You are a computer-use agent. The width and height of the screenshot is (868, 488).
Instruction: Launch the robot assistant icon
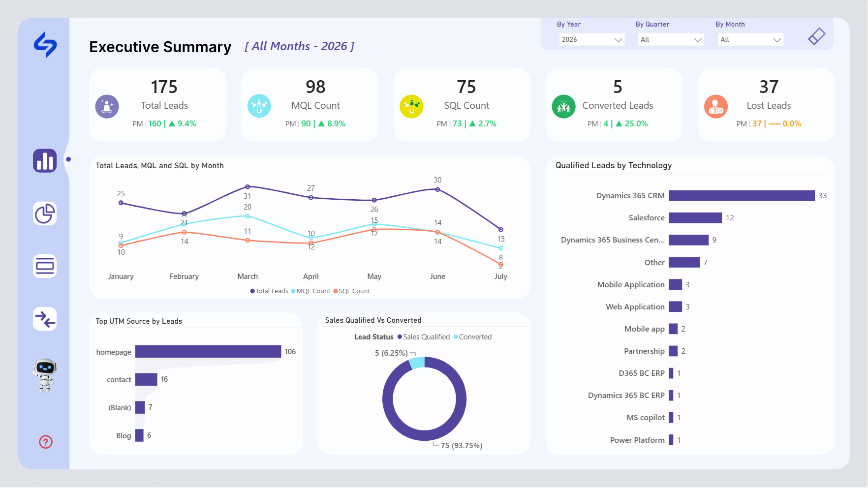45,375
